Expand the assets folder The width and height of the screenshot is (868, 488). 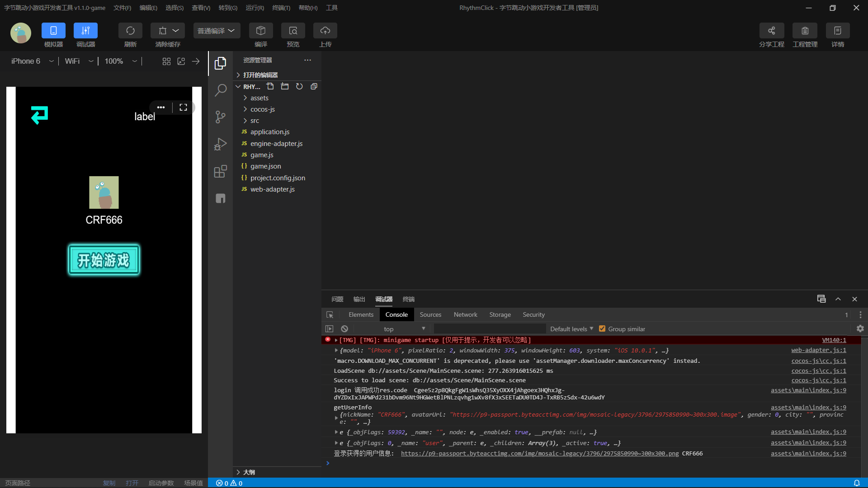(259, 98)
